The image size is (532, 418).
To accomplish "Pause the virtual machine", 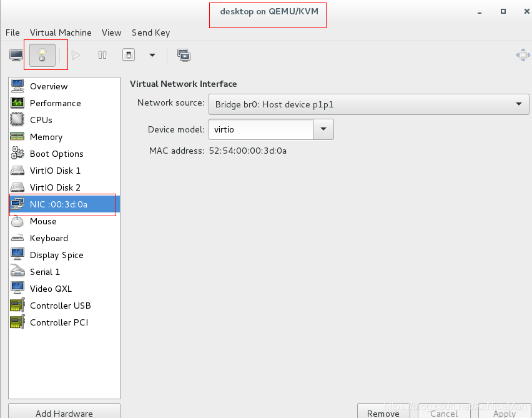I will [x=102, y=55].
